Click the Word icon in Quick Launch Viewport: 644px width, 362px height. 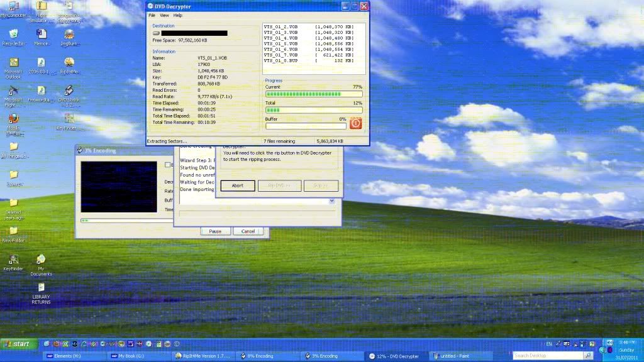click(130, 344)
